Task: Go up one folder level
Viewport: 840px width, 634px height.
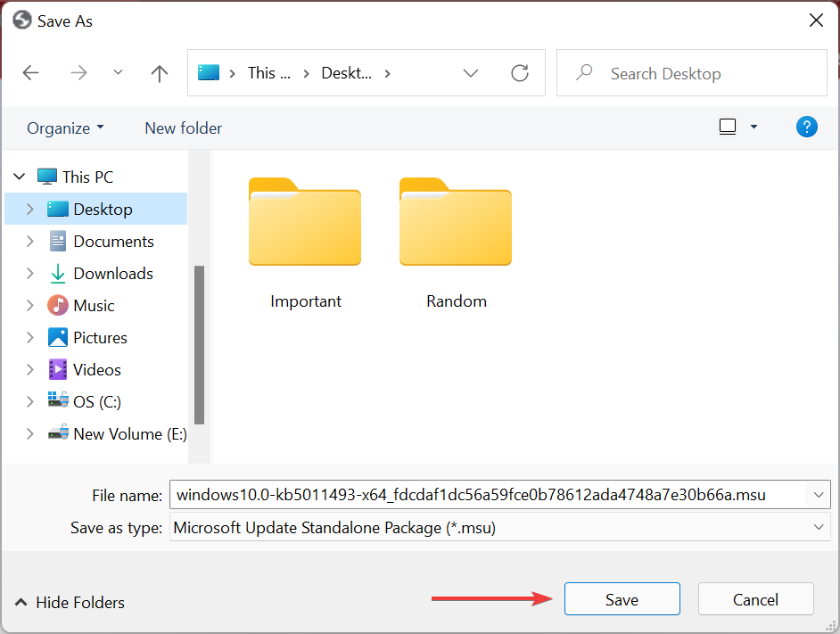Action: click(159, 73)
